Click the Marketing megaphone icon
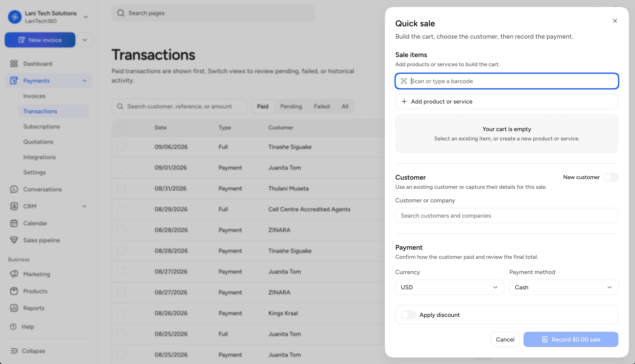Viewport: 635px width, 364px height. [14, 274]
